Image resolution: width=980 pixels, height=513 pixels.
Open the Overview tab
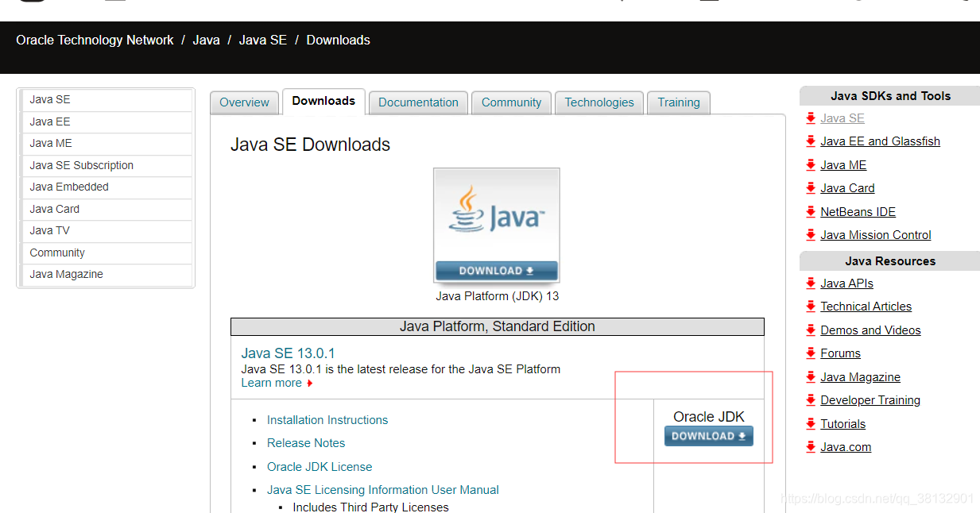(245, 102)
